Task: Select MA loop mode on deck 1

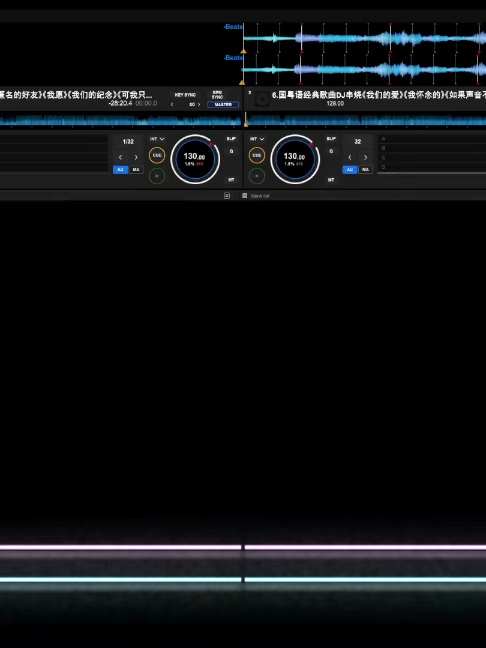Action: tap(136, 169)
